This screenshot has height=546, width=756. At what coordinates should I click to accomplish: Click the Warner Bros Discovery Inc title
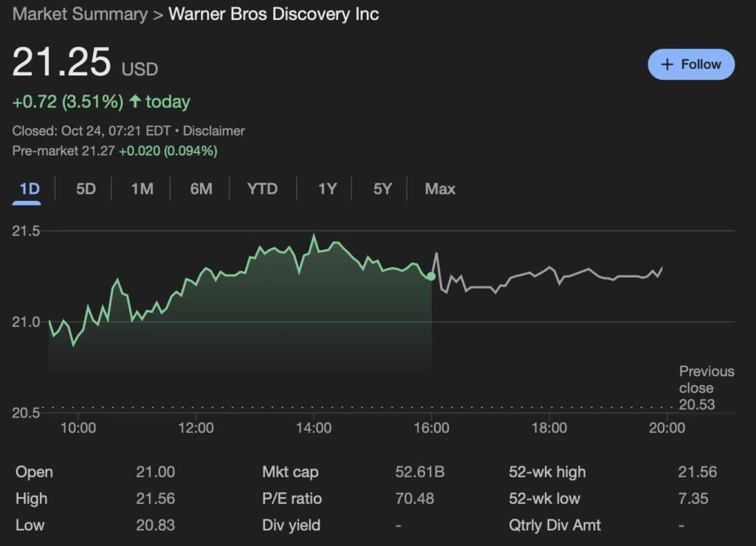pos(273,14)
